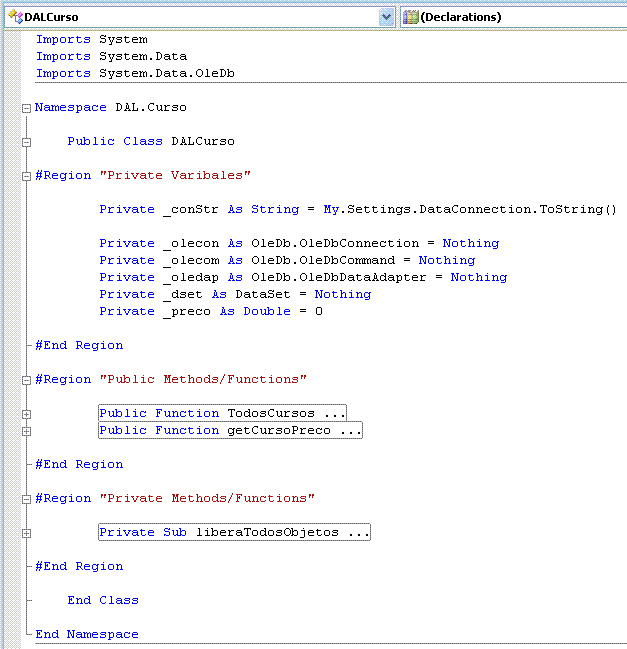The image size is (627, 649).
Task: Expand the getCursoPreco function
Action: [x=26, y=431]
